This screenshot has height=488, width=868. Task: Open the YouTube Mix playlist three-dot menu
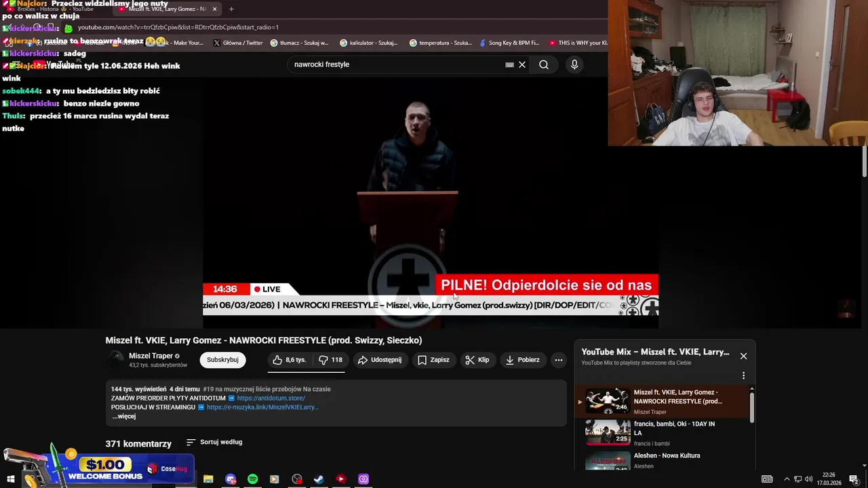click(743, 375)
